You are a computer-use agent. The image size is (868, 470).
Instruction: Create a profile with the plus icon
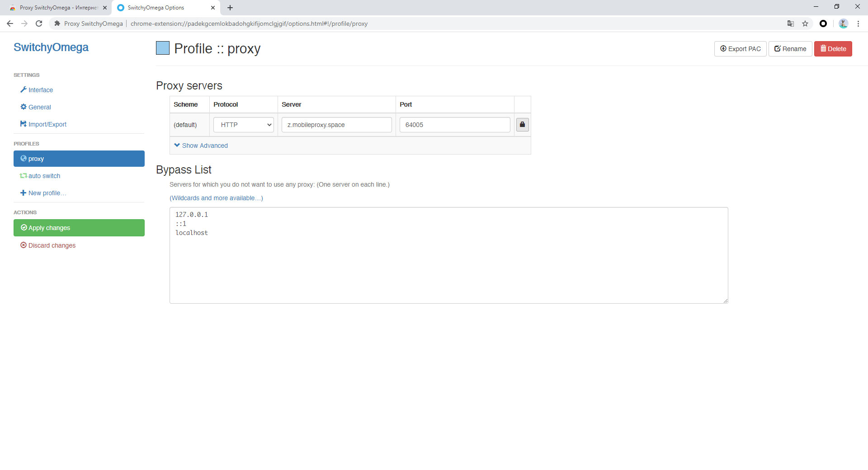click(x=24, y=193)
